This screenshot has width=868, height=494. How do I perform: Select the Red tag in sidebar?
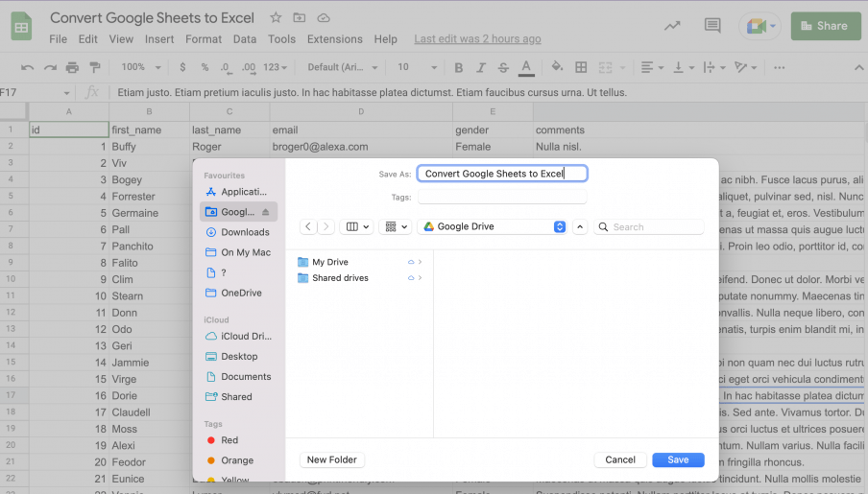point(238,440)
